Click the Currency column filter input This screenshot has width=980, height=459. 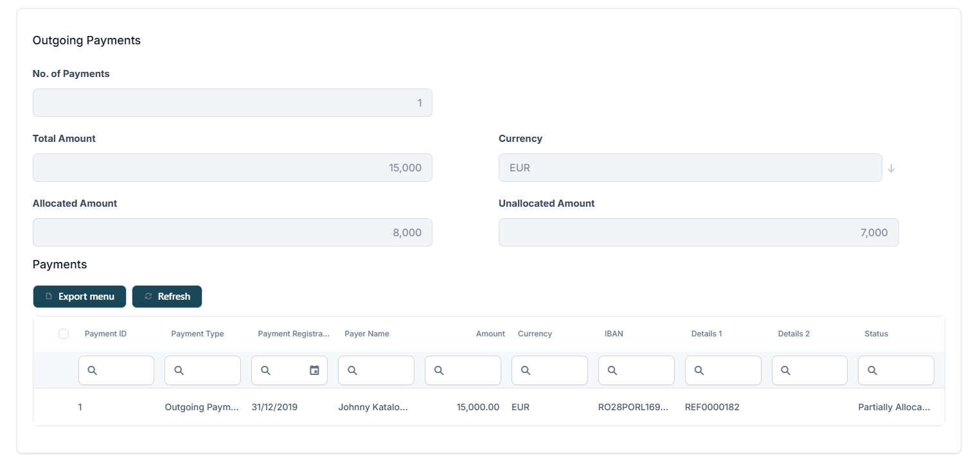(x=557, y=370)
